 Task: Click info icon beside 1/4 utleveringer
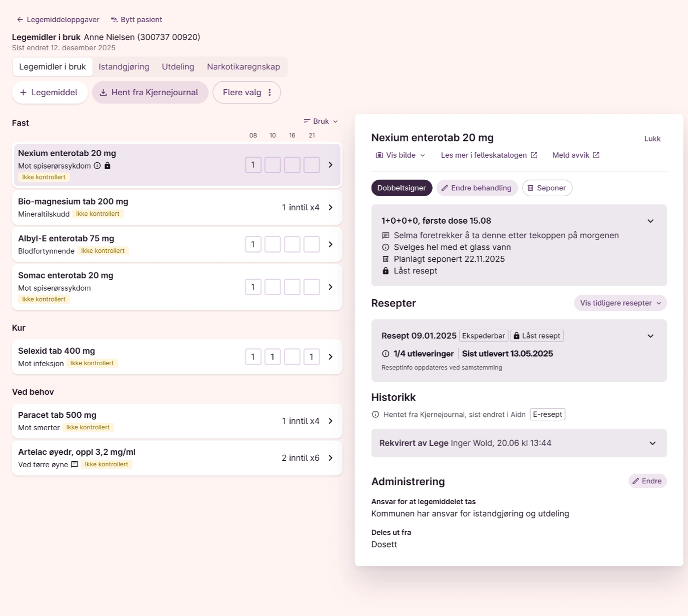pos(385,354)
